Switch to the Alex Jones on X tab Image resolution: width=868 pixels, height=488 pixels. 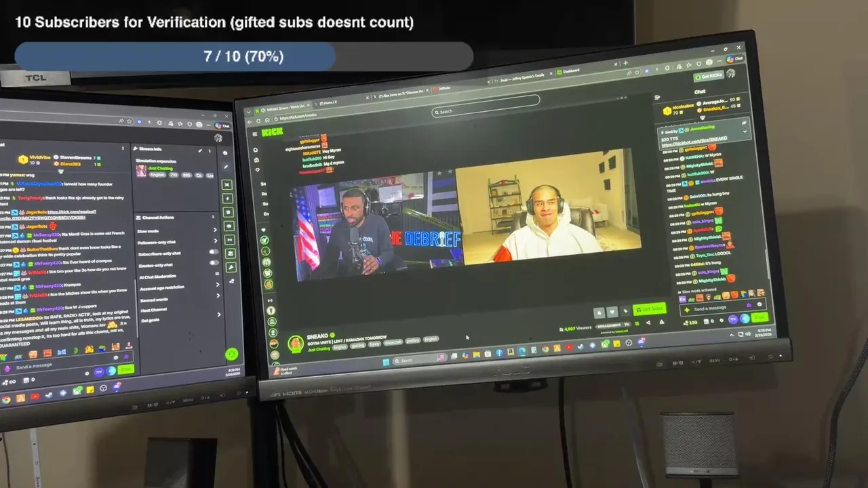point(401,94)
